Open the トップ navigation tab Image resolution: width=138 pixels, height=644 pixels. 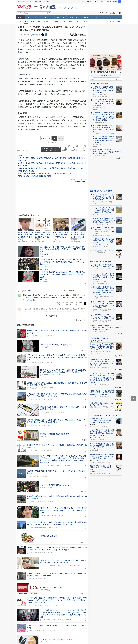(20, 17)
